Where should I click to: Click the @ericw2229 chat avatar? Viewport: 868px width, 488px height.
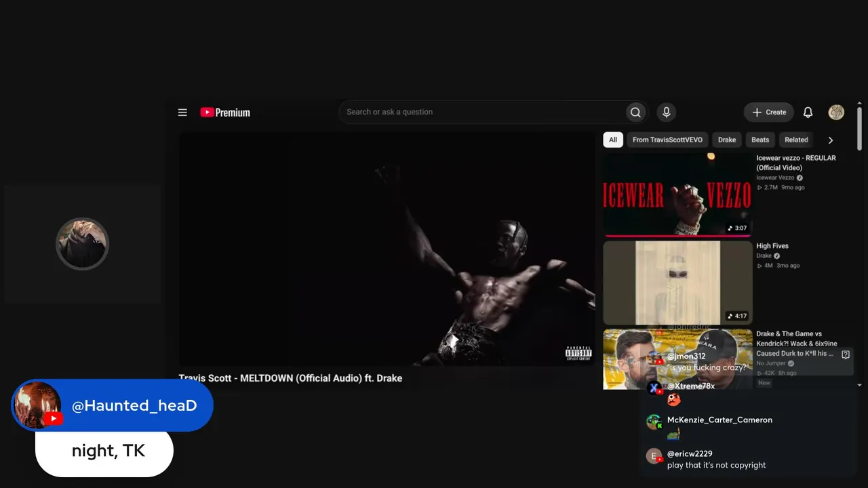coord(654,456)
